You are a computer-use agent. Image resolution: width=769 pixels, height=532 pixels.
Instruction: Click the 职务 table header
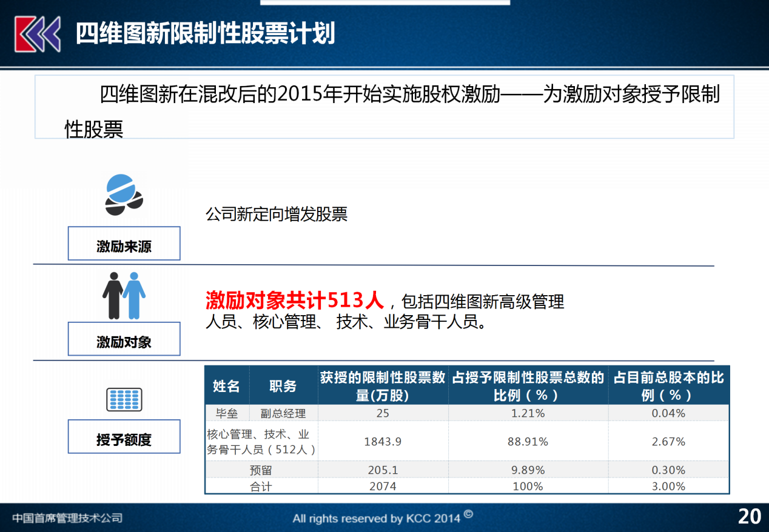point(283,386)
